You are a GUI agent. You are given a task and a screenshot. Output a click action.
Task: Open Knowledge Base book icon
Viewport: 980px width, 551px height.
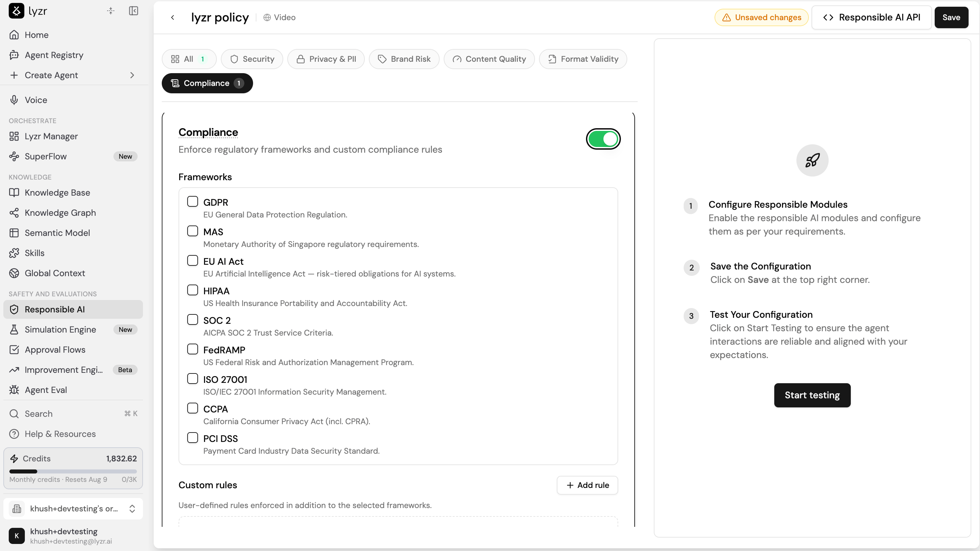14,192
